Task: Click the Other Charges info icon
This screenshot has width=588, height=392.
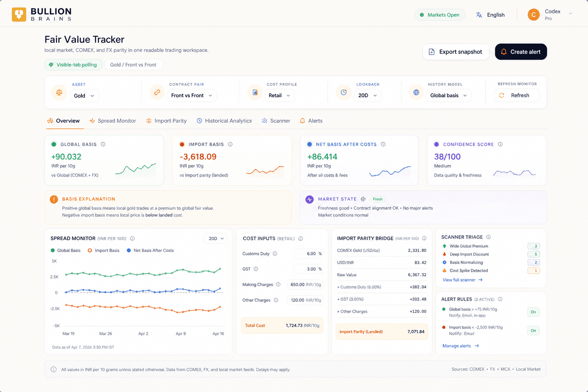Action: [x=276, y=300]
